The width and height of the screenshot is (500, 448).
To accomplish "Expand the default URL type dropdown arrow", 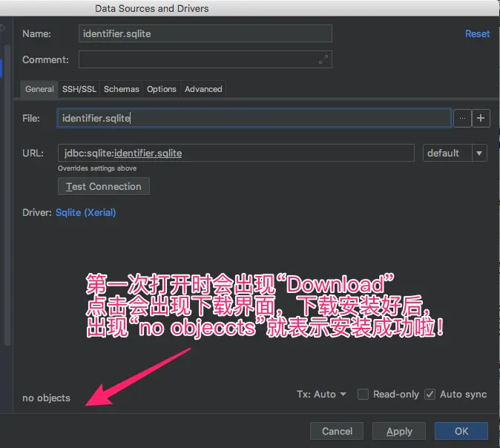I will (x=479, y=153).
